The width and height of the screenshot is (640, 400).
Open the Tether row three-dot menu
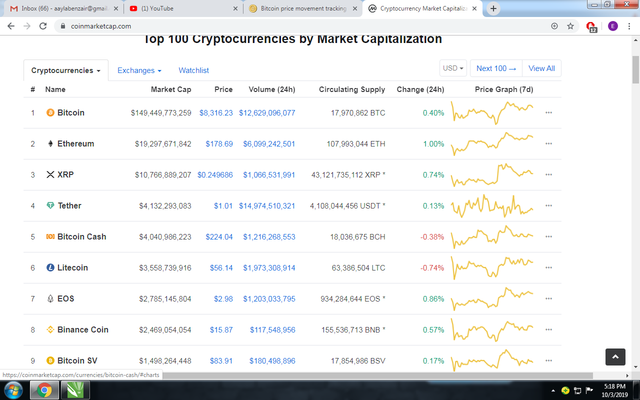tap(549, 206)
